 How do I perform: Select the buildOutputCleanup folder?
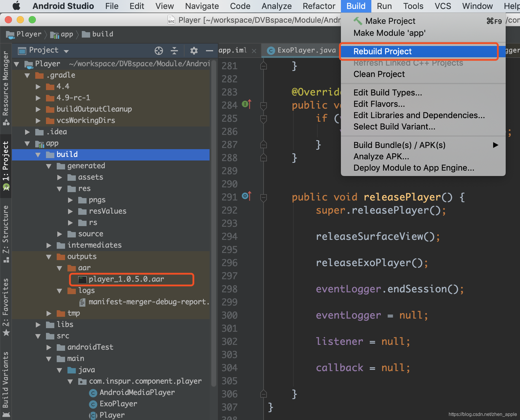click(89, 109)
